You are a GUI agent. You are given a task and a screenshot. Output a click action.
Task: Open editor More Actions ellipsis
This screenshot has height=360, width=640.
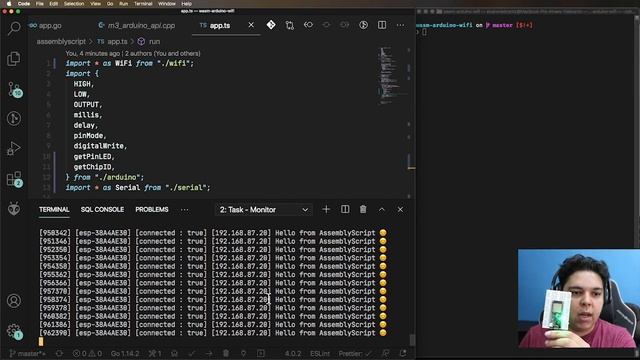[400, 25]
